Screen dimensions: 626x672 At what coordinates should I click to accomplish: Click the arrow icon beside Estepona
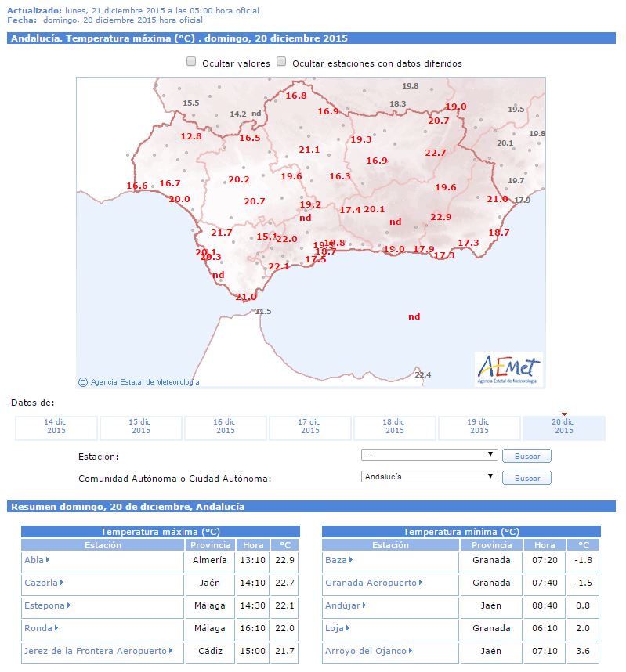tap(68, 605)
